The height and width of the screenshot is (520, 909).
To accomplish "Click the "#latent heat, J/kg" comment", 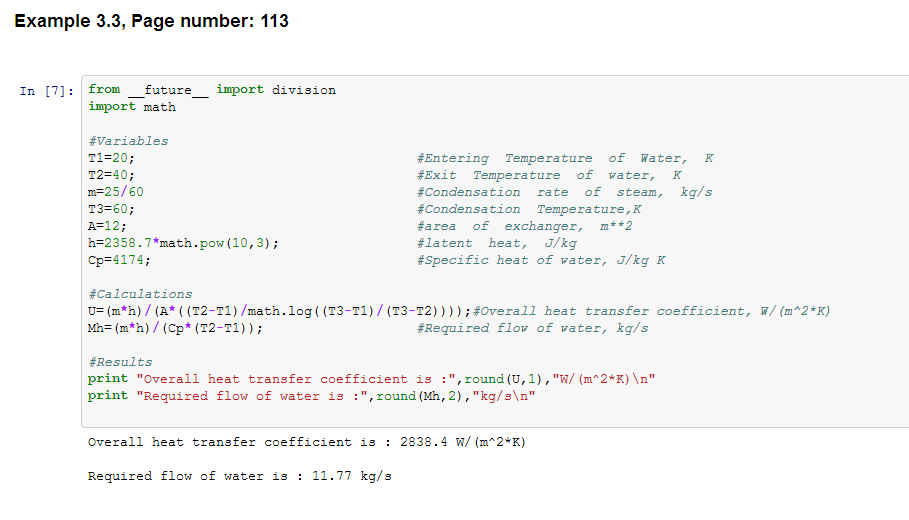I will (497, 243).
